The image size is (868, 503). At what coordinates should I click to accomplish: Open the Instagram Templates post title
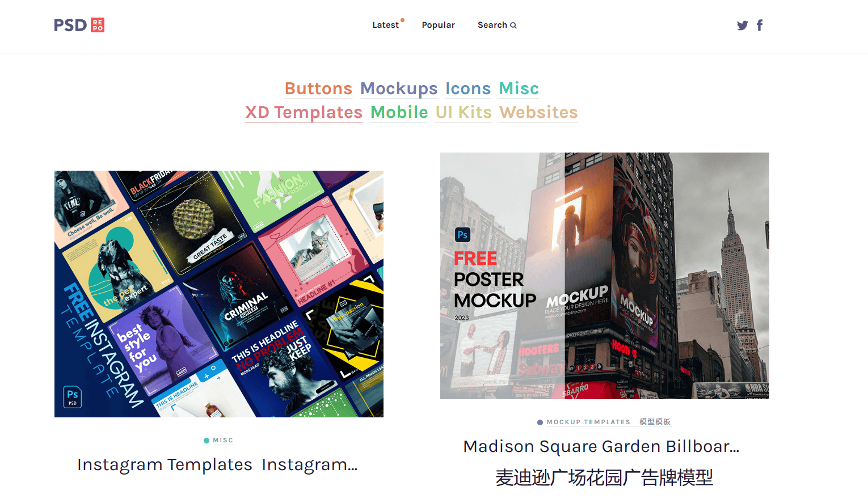click(218, 464)
